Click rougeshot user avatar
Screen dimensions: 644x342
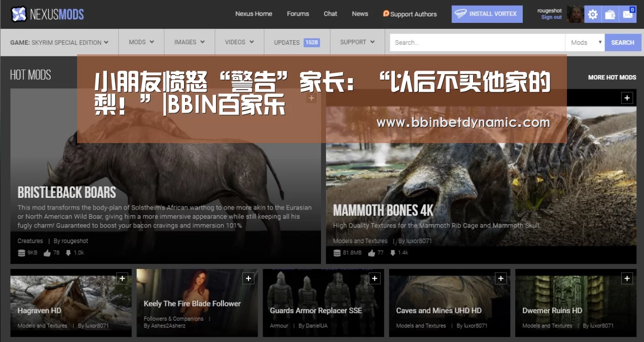click(575, 14)
